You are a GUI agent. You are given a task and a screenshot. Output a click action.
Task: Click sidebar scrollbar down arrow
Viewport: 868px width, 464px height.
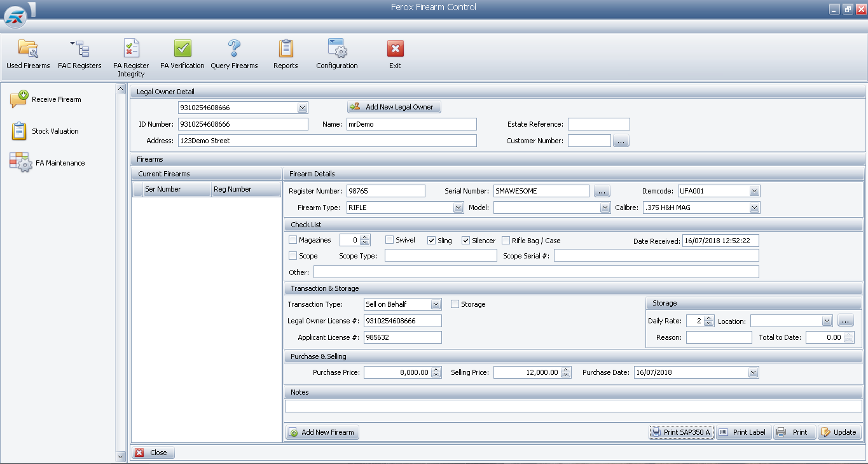click(x=121, y=456)
